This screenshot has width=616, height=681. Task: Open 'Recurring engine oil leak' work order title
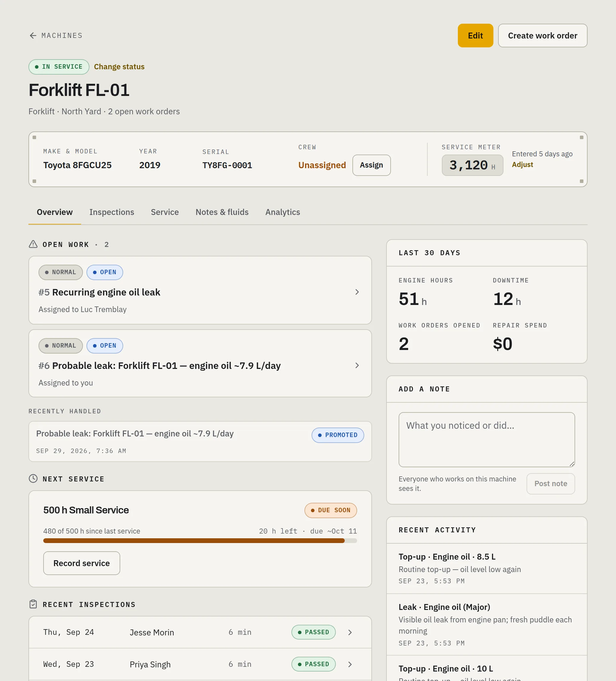point(106,292)
